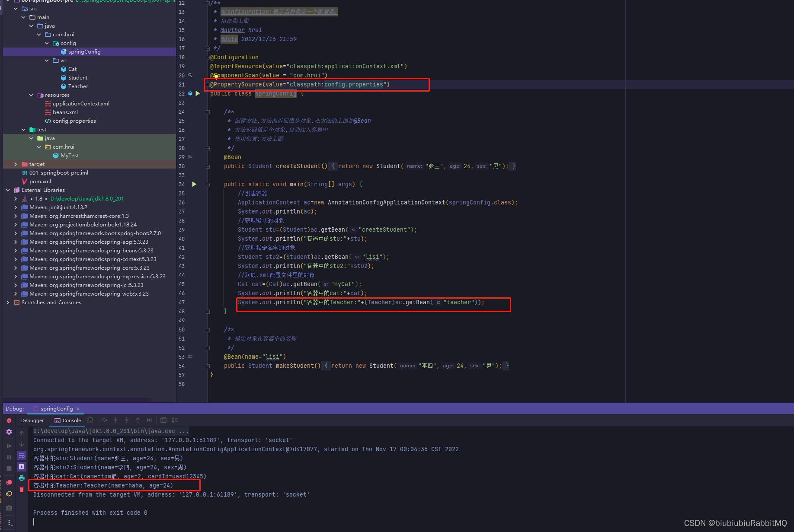Click the Step Out icon
The image size is (794, 532).
coord(138,420)
